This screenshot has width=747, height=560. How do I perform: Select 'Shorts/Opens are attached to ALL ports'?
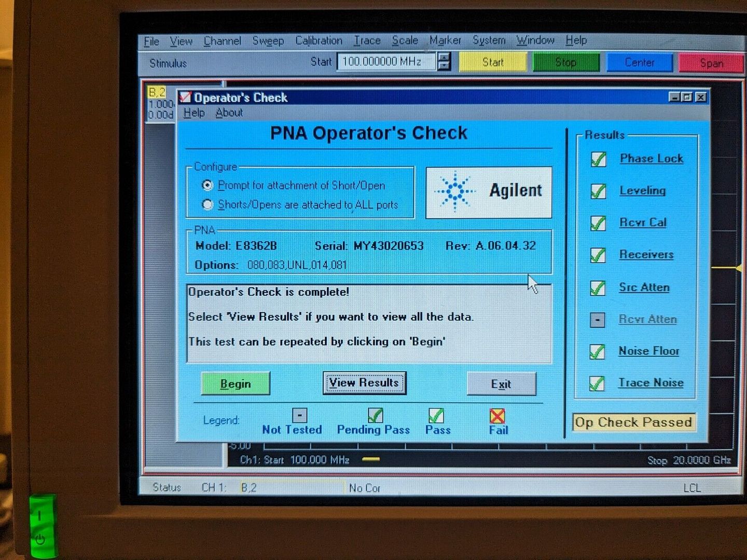(x=208, y=205)
